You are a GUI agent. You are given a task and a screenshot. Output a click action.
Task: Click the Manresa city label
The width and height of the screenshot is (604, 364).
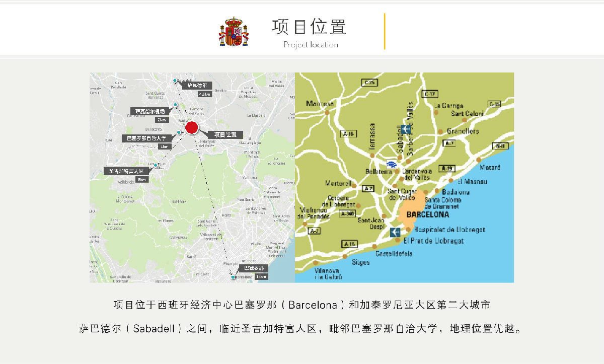point(320,104)
